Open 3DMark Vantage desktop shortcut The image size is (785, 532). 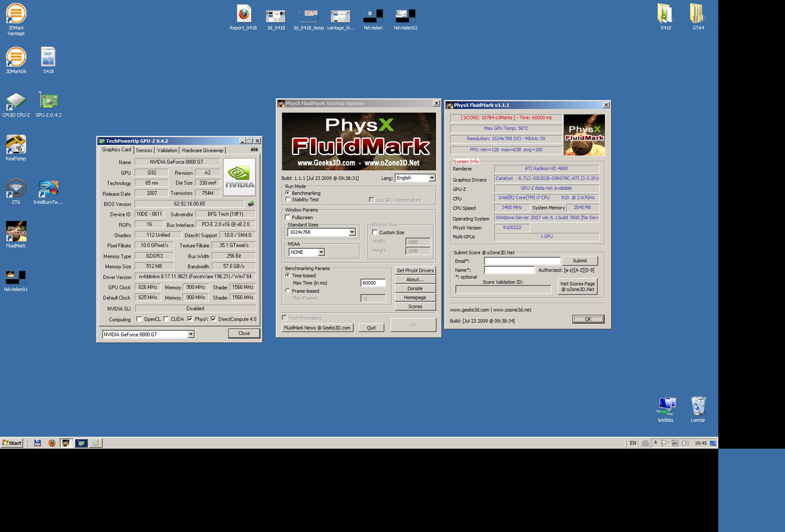[x=16, y=20]
